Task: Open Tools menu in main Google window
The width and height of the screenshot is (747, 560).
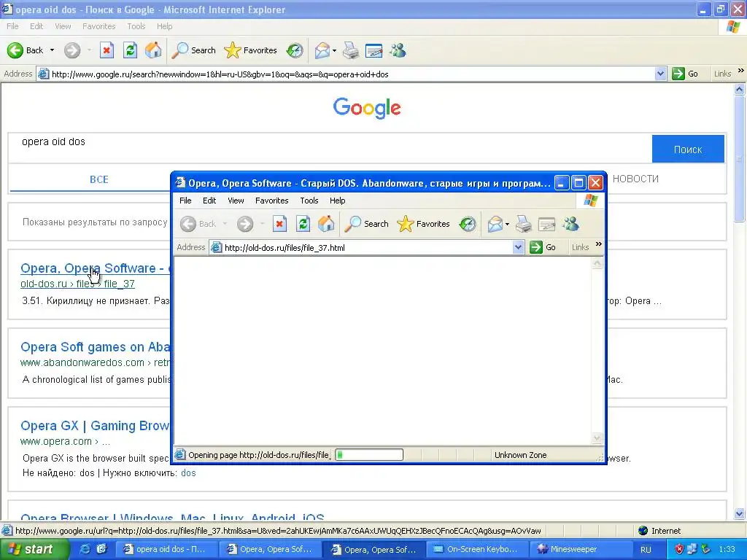Action: click(136, 26)
